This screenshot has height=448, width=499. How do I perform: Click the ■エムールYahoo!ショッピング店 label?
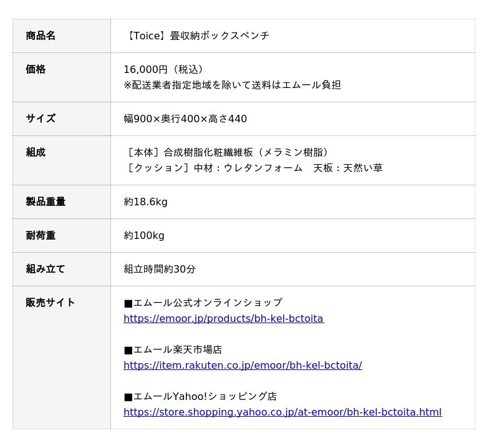click(x=200, y=396)
